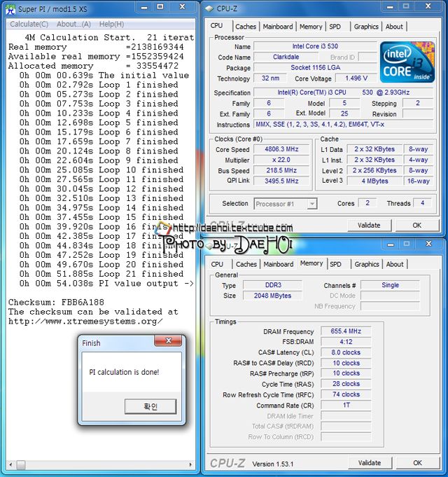Switch to SPD tab in upper CPU-Z window

tap(335, 27)
